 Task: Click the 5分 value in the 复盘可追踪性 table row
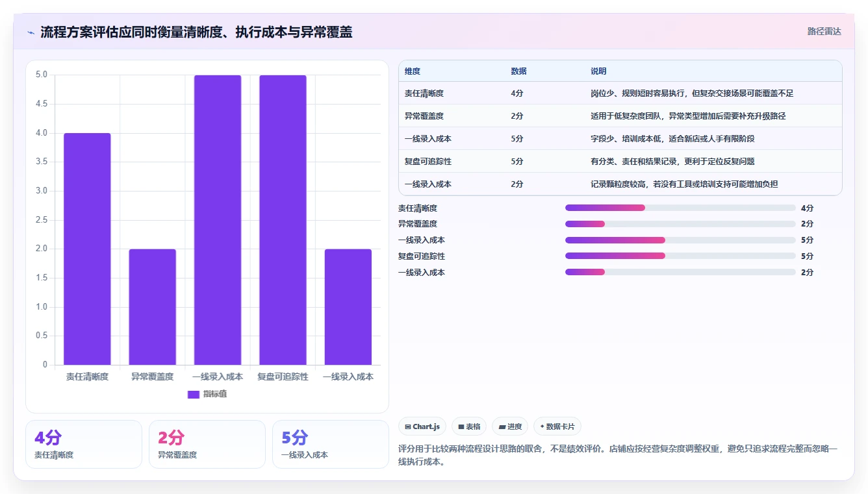[517, 162]
